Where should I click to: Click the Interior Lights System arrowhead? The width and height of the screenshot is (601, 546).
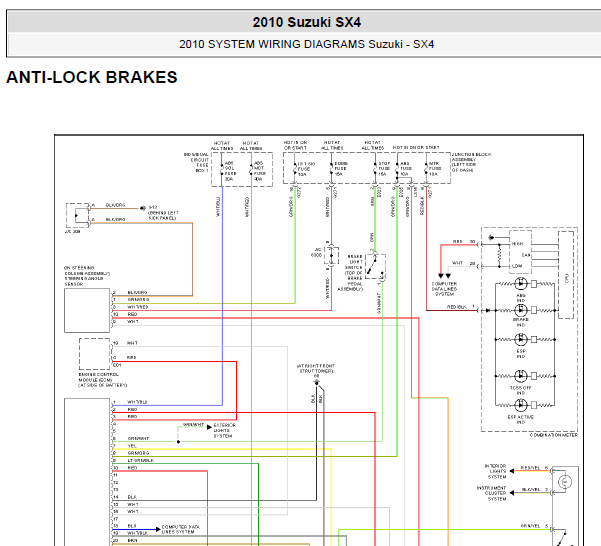[512, 471]
